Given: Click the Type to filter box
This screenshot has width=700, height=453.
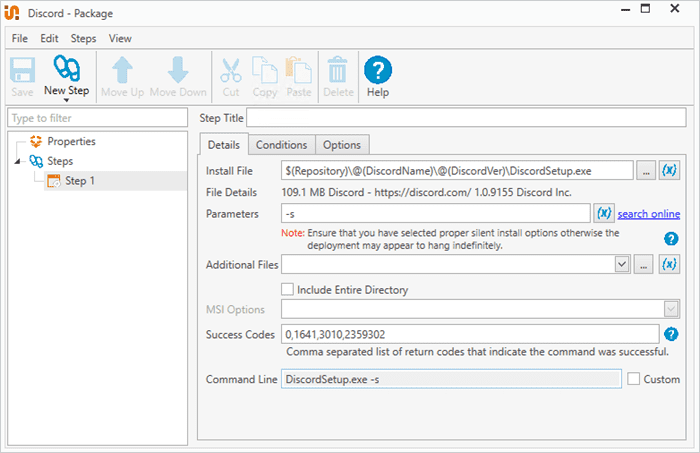Looking at the screenshot, I should coord(97,118).
